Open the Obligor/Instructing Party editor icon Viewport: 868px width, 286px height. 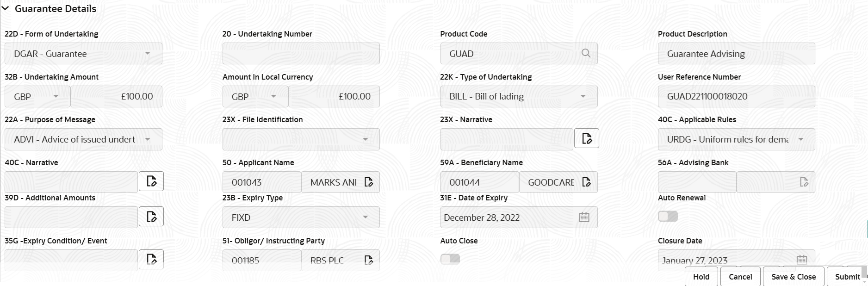369,260
